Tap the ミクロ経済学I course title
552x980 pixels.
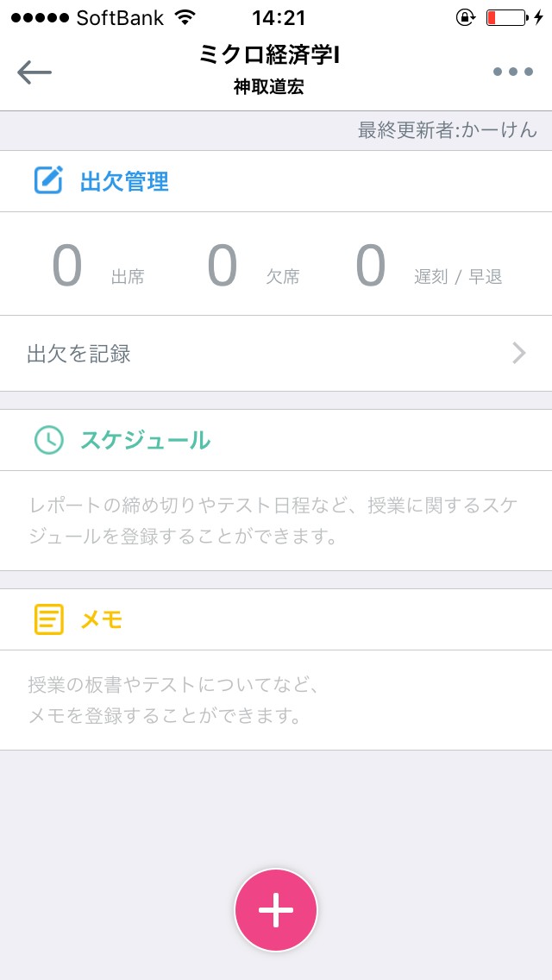point(269,55)
